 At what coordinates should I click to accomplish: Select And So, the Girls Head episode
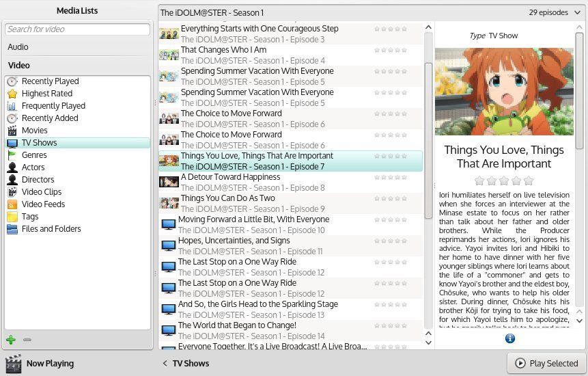coord(291,309)
